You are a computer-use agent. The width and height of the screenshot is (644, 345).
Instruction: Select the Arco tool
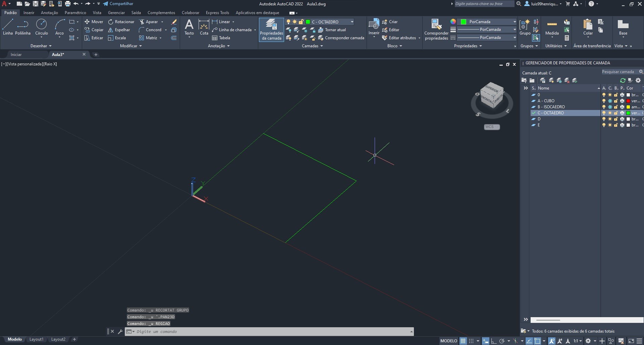tap(59, 27)
